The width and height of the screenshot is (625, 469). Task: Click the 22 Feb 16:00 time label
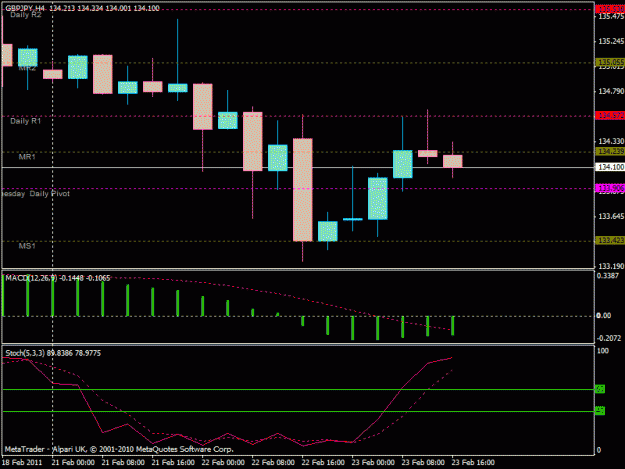323,463
